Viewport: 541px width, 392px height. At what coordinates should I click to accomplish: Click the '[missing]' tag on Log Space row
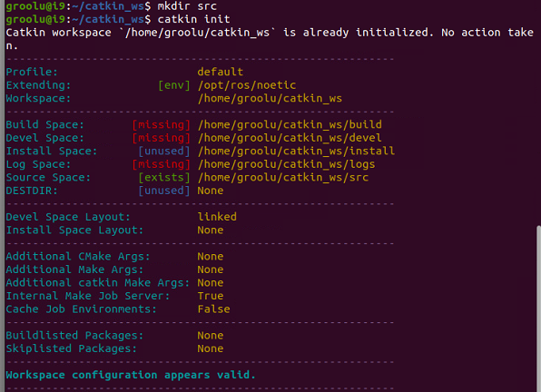[161, 164]
